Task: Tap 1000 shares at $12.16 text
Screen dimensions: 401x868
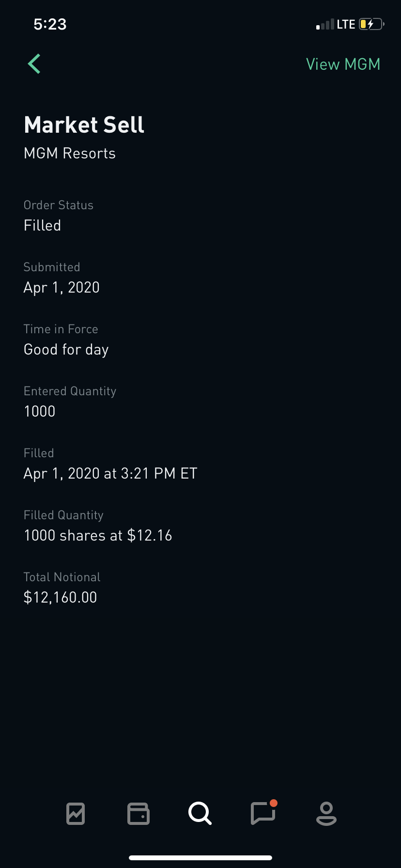Action: click(98, 536)
